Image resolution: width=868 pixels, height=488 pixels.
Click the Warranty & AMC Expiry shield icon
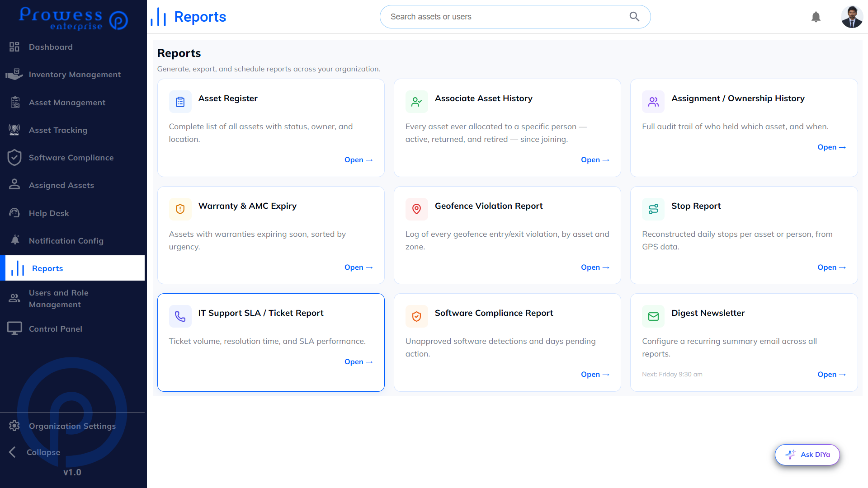(x=180, y=209)
